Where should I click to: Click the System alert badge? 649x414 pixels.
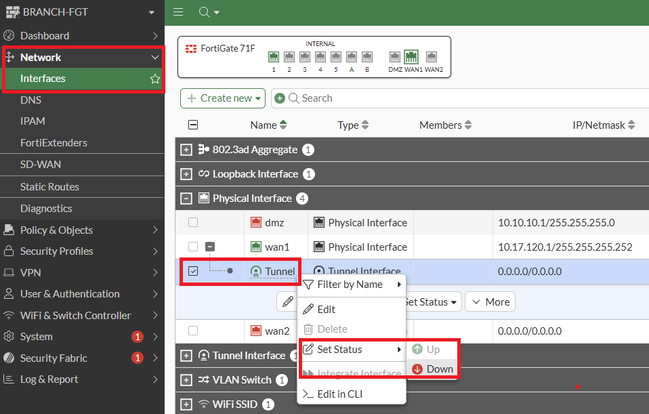click(137, 337)
